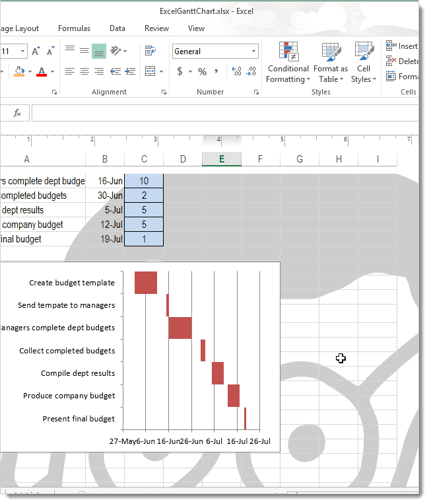Click the Format cells button
The height and width of the screenshot is (504, 429).
(402, 77)
